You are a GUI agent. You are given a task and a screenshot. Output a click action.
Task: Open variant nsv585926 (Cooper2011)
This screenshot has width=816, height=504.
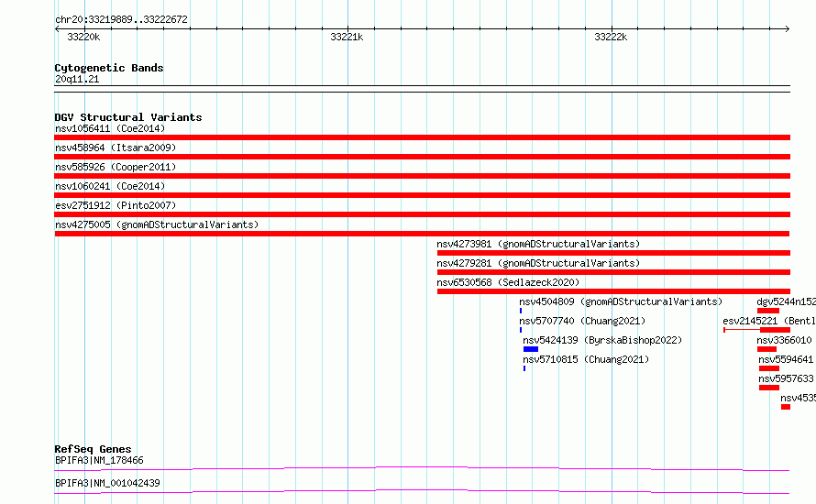(116, 167)
